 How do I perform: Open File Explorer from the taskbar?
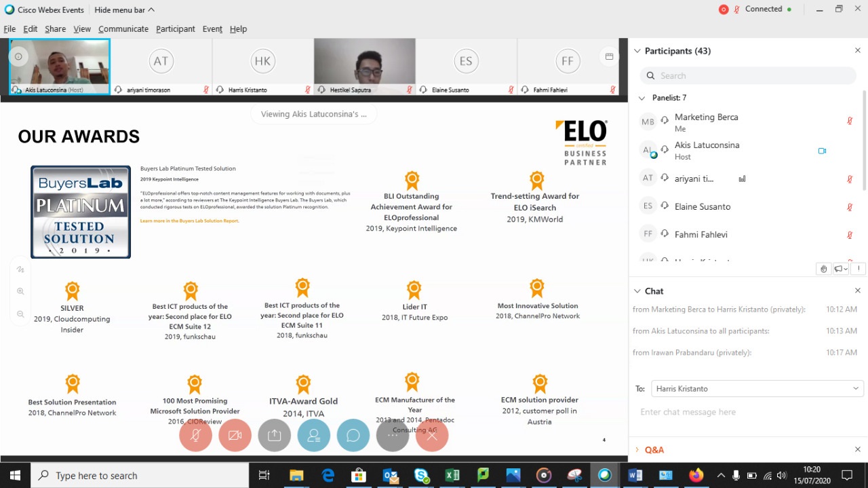pyautogui.click(x=296, y=475)
